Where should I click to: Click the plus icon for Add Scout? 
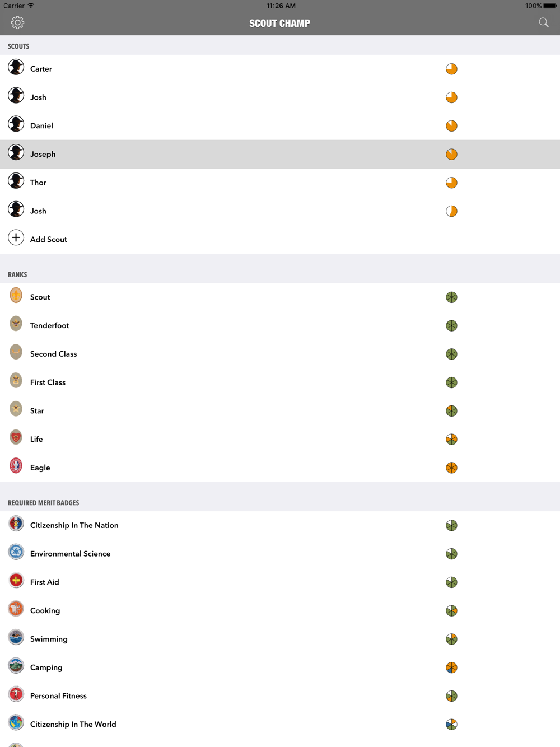[x=16, y=237]
